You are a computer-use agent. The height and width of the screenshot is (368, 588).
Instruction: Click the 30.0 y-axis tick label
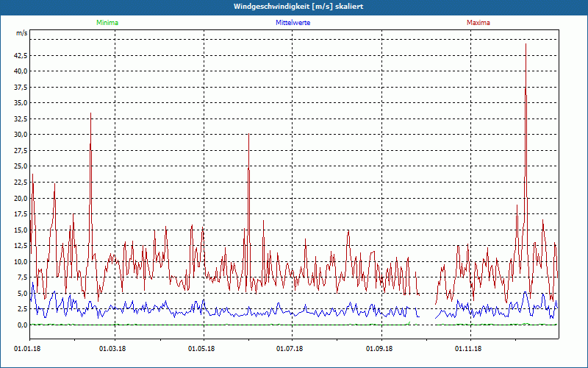[x=20, y=135]
